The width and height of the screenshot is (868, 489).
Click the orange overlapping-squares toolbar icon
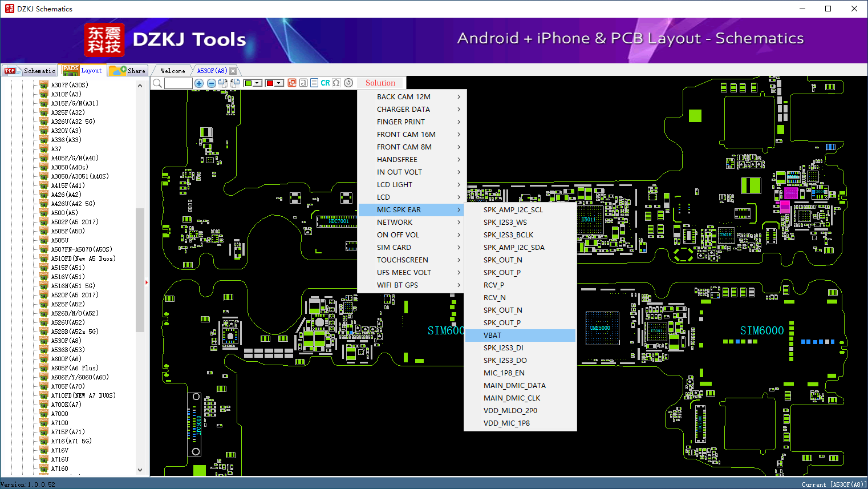pos(292,83)
